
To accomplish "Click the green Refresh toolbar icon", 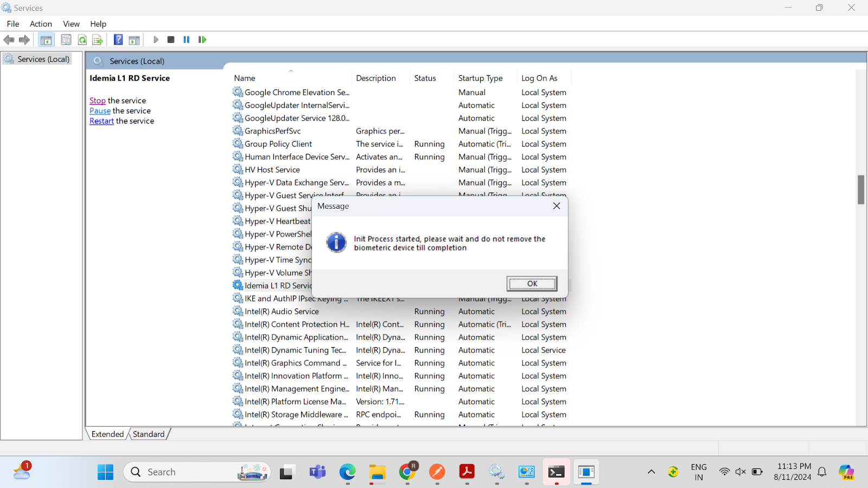I will (82, 40).
